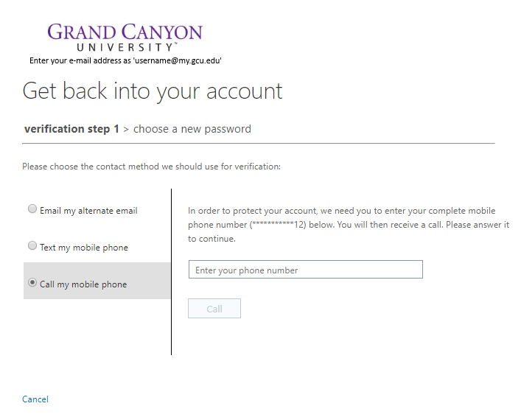The width and height of the screenshot is (521, 420).
Task: Click the 'Please choose the contact method' instruction
Action: click(x=152, y=167)
